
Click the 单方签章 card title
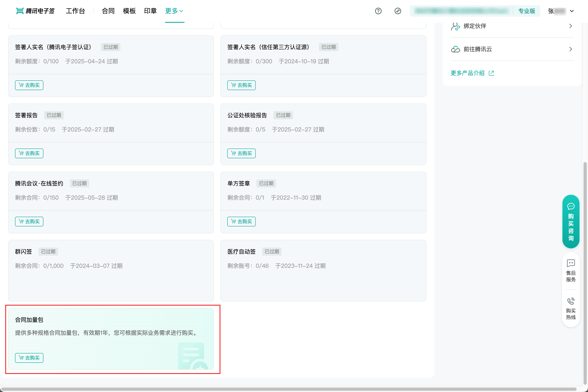point(239,183)
